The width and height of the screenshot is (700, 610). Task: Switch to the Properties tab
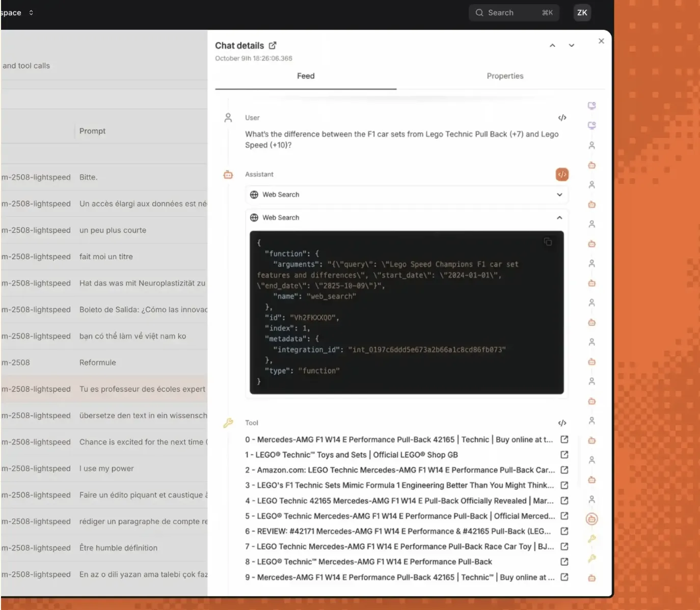point(504,76)
